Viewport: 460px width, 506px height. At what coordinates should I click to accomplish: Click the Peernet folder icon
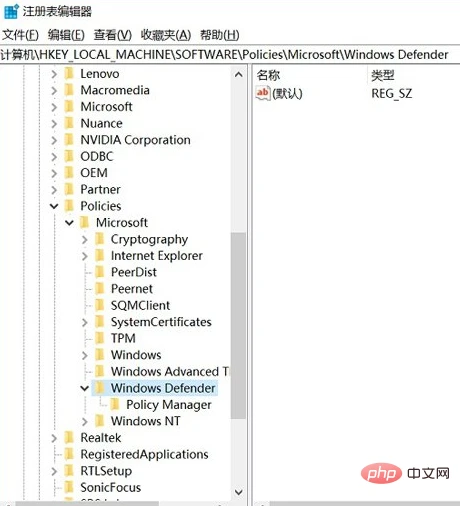coord(99,288)
